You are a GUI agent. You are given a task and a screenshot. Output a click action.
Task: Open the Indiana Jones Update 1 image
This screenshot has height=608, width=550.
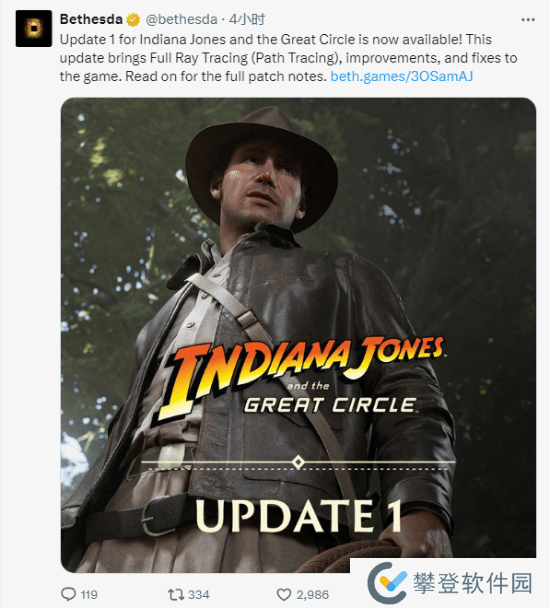click(298, 335)
